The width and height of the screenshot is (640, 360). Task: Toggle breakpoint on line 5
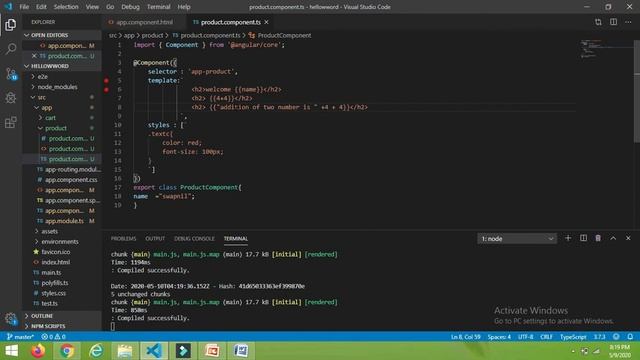tap(106, 80)
